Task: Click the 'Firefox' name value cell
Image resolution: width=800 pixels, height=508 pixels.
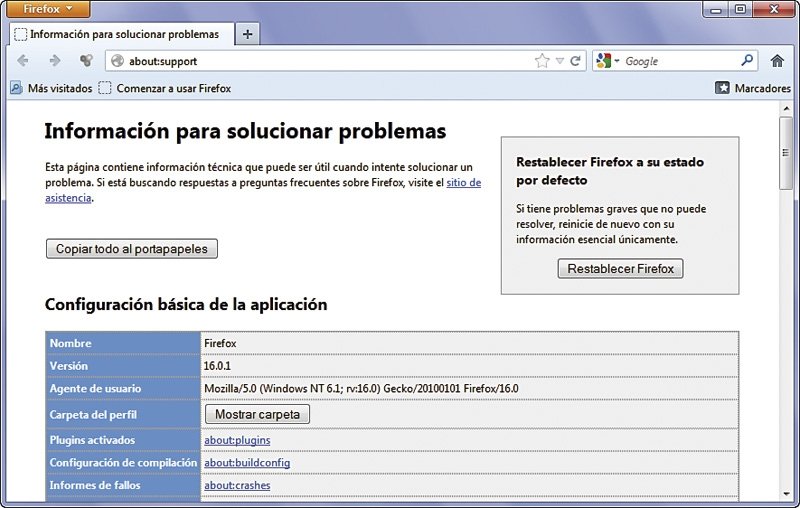Action: 469,343
